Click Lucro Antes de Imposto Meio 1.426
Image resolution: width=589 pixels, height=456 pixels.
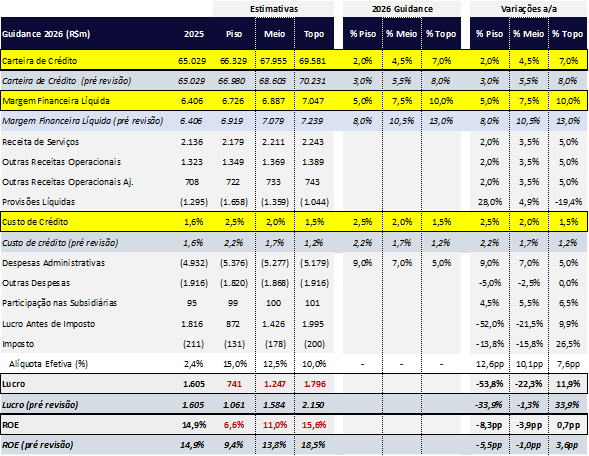tap(273, 324)
